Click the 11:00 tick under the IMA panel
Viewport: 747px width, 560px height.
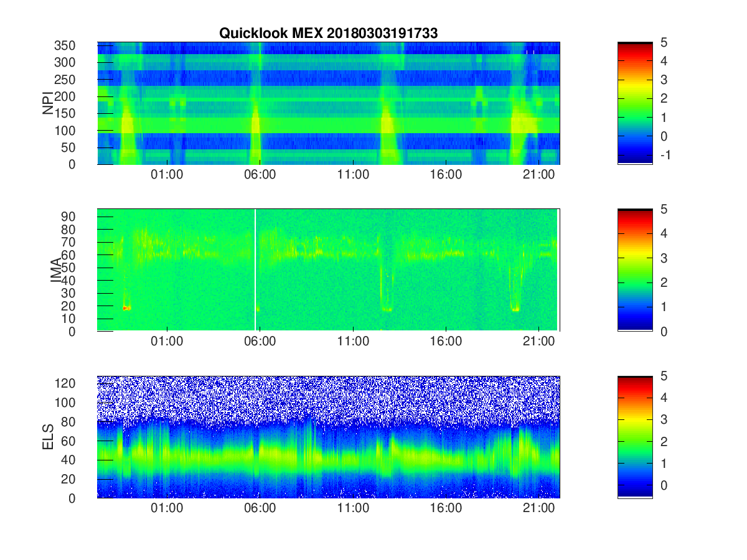coord(353,342)
